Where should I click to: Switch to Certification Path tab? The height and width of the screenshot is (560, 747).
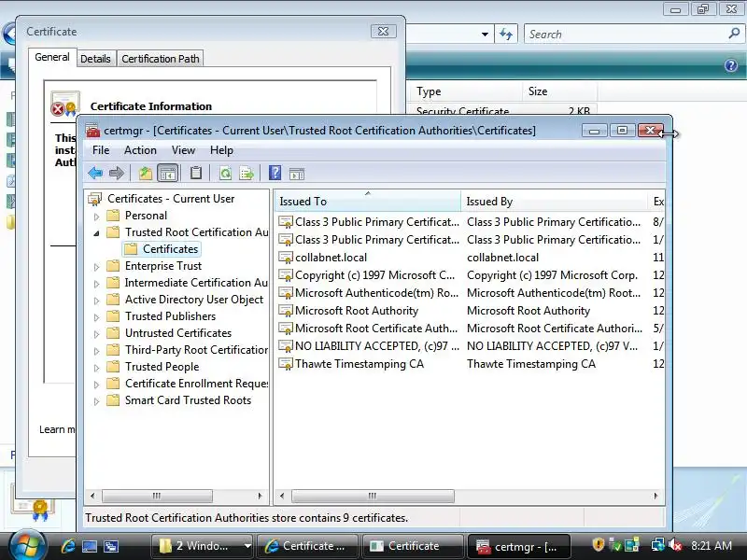tap(160, 59)
